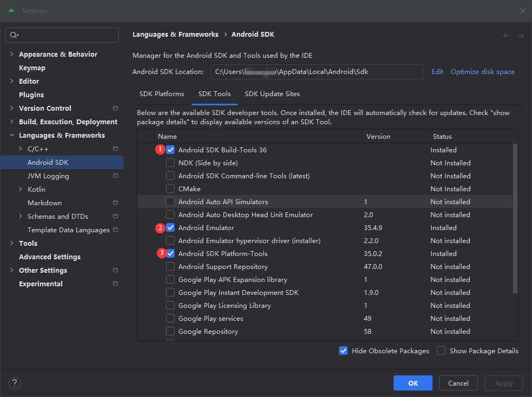
Task: Click the back navigation arrow
Action: 506,36
